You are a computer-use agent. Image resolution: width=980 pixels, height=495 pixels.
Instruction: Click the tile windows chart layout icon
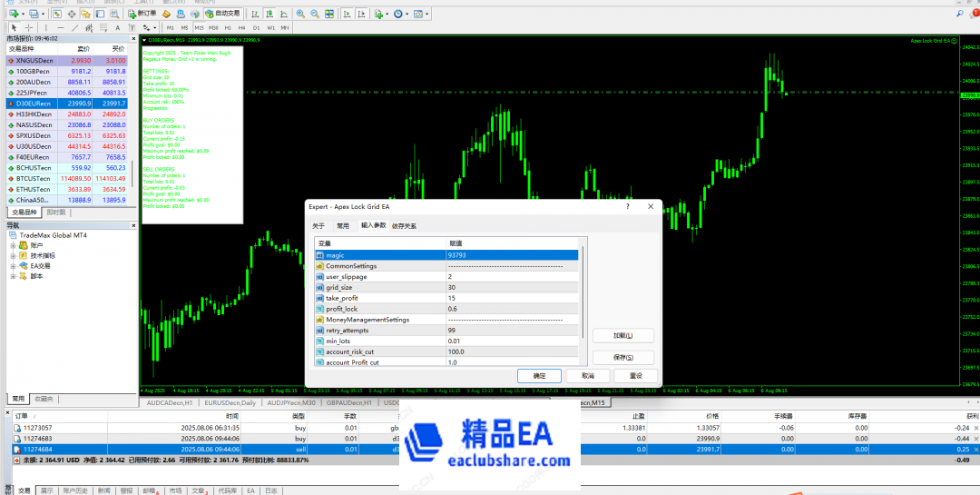(328, 15)
